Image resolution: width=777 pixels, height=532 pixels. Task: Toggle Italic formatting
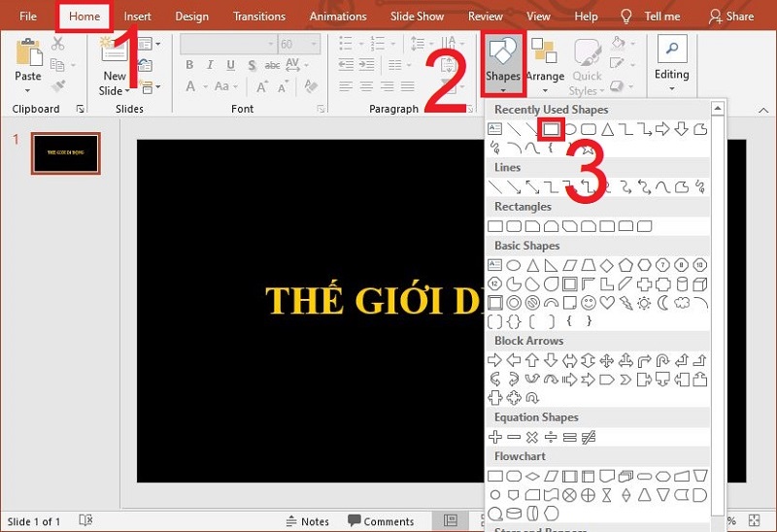210,65
